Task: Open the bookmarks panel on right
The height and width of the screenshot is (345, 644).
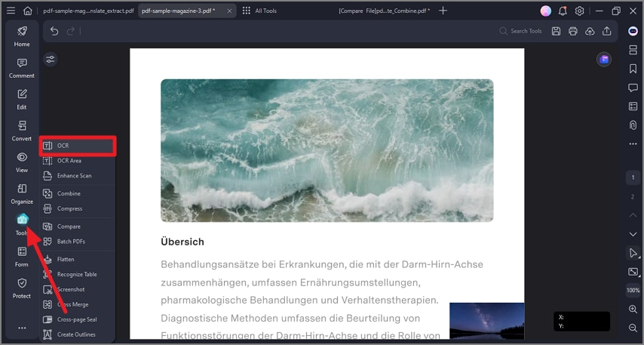Action: [633, 69]
